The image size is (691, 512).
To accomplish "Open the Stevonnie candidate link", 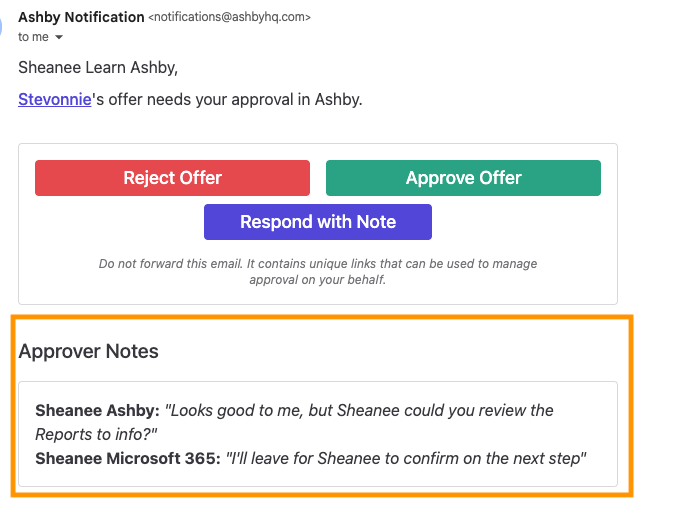I will pos(48,100).
